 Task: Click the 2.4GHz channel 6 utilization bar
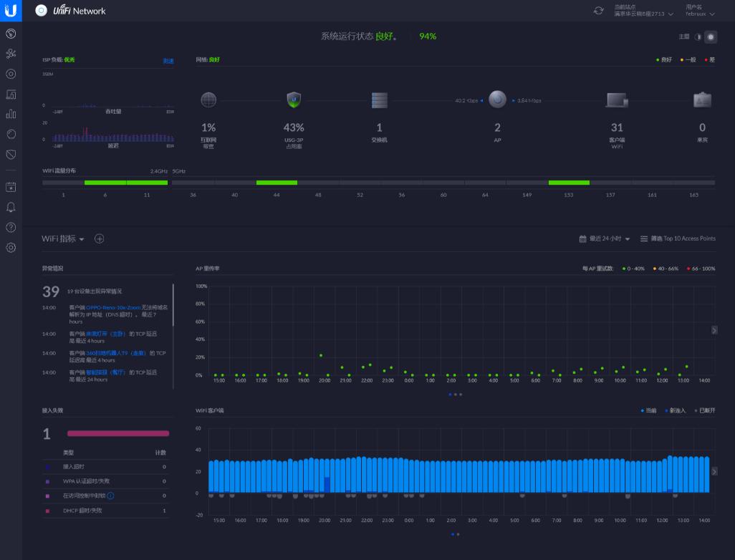[105, 183]
